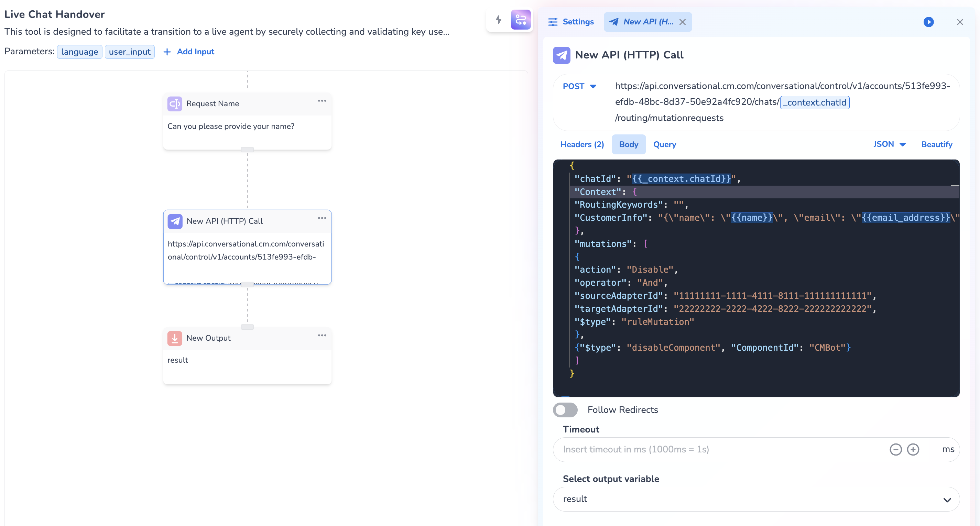The image size is (980, 526).
Task: Increase timeout with plus button
Action: coord(913,450)
